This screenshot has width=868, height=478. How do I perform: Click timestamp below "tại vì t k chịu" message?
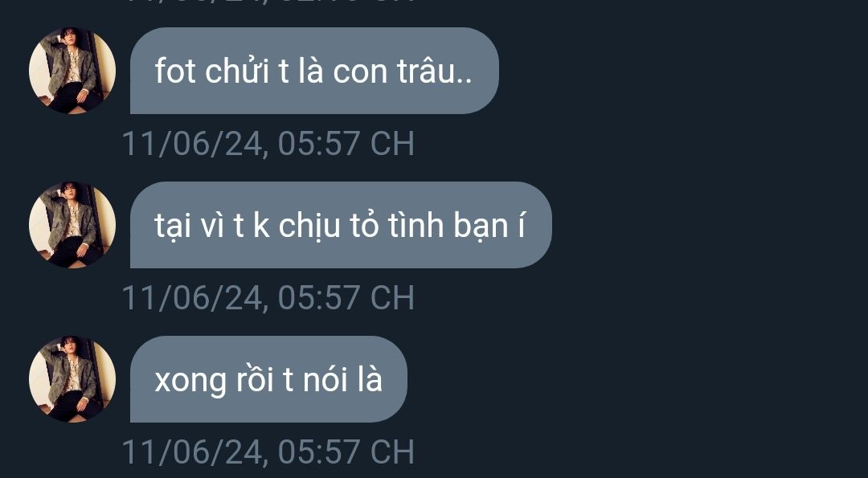click(x=268, y=297)
